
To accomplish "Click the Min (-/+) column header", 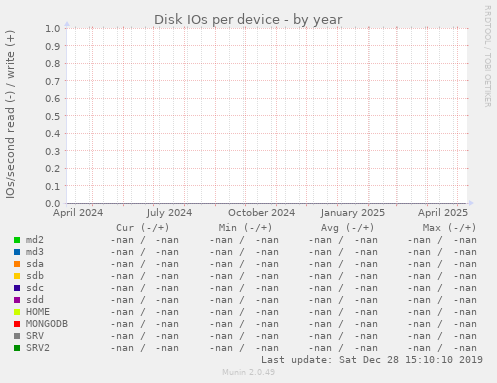I will 245,228.
